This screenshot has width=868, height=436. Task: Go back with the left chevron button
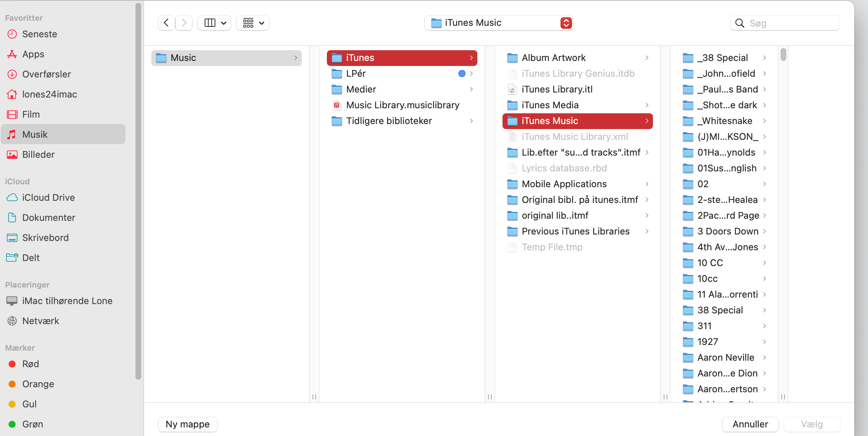(x=166, y=23)
